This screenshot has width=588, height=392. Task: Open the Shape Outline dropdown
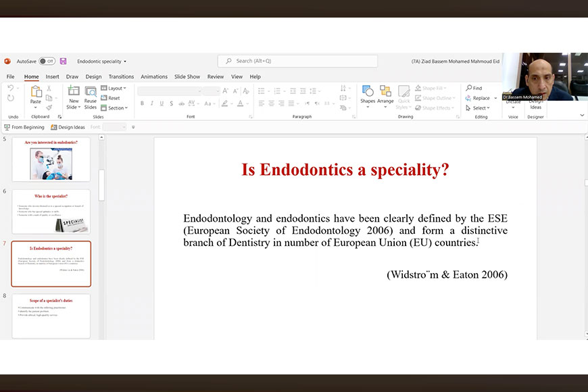(435, 98)
